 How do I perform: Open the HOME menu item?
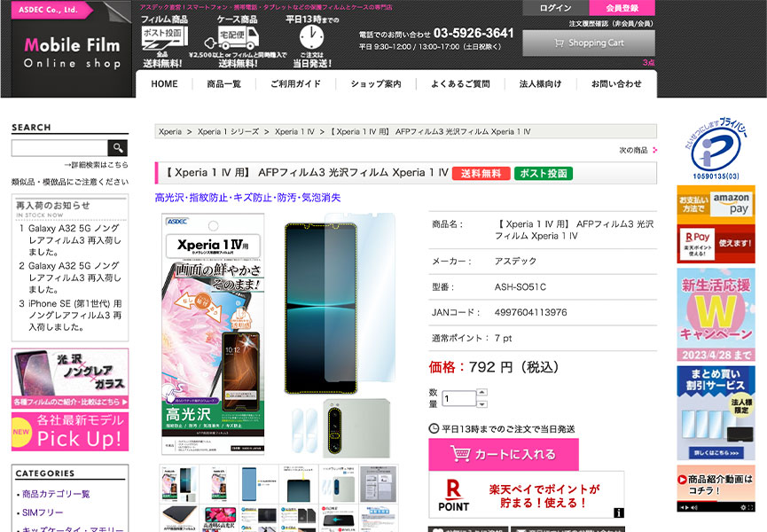pos(164,83)
